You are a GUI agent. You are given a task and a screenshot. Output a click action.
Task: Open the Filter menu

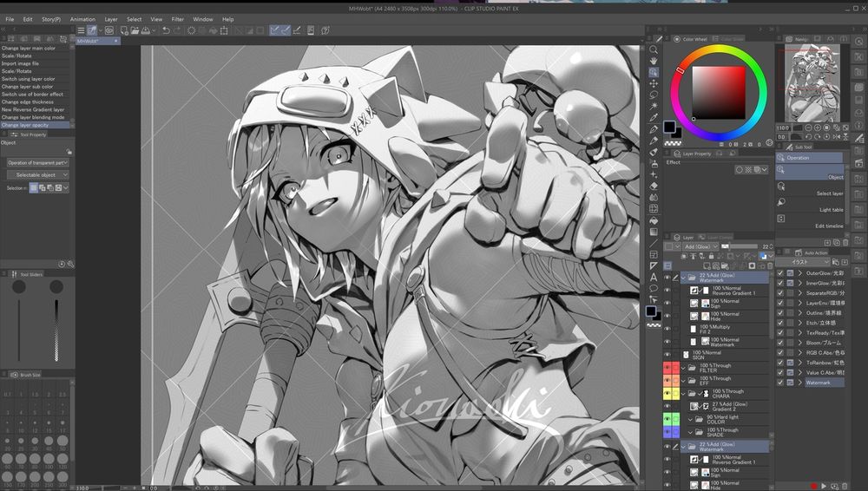coord(177,19)
